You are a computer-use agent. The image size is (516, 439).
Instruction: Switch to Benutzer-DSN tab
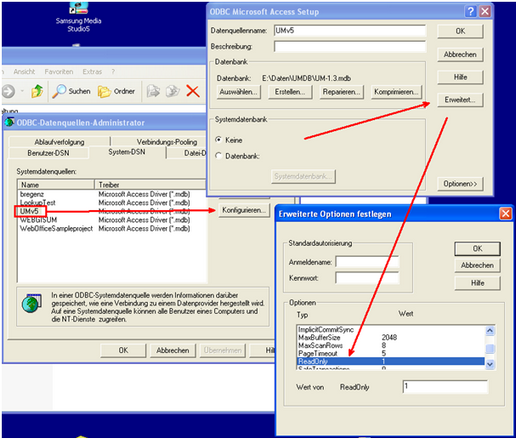(49, 153)
